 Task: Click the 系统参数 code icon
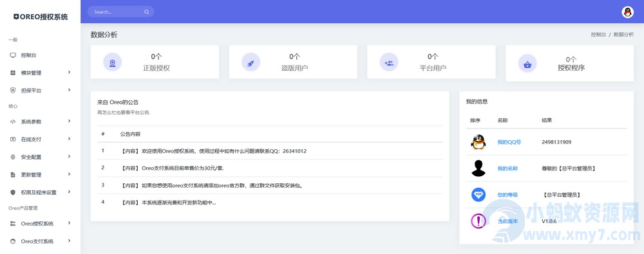click(x=13, y=122)
